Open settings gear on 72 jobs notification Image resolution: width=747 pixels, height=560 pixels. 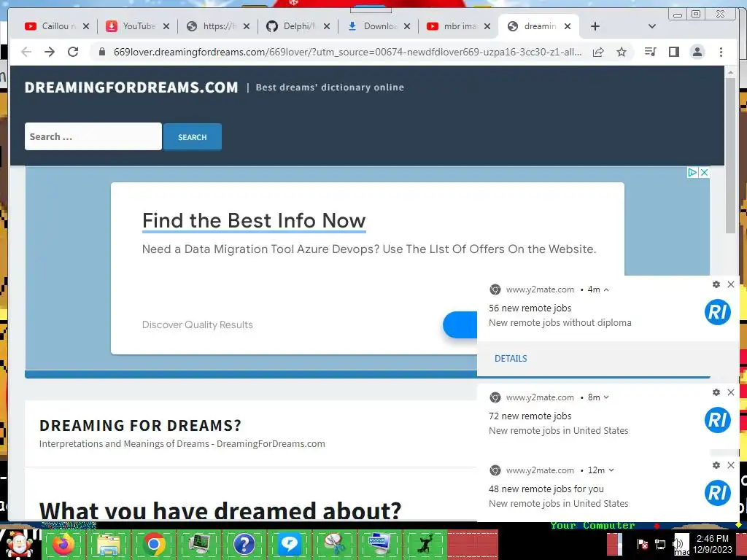[x=716, y=392]
